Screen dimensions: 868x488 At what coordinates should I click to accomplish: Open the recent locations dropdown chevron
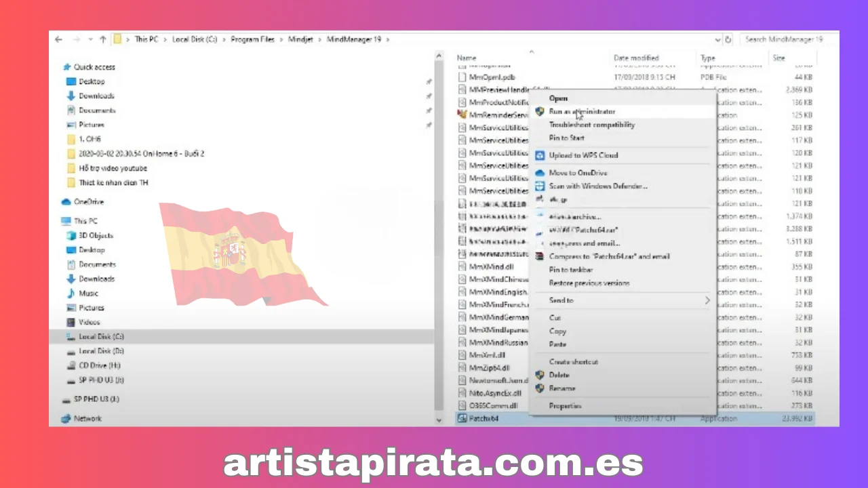pos(90,40)
